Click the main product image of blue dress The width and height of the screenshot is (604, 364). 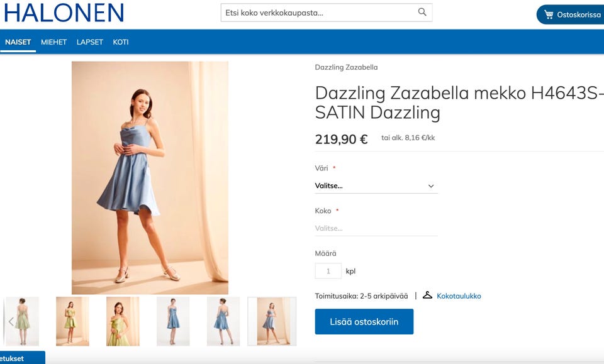[x=150, y=178]
